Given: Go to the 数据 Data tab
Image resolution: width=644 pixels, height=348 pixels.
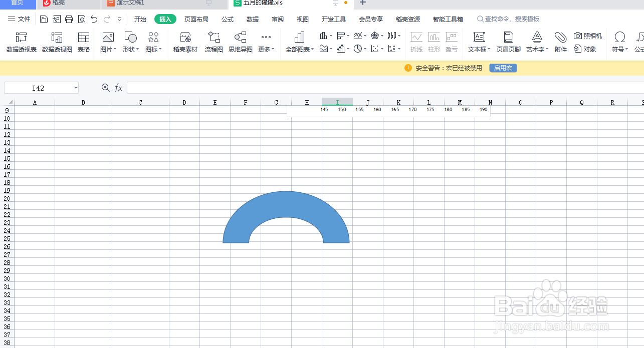Looking at the screenshot, I should (x=253, y=19).
